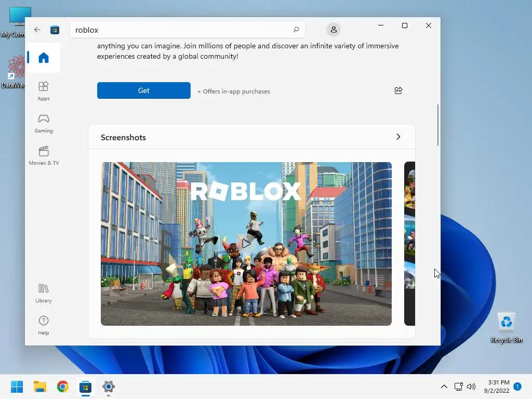Open Help in the sidebar

click(x=44, y=326)
